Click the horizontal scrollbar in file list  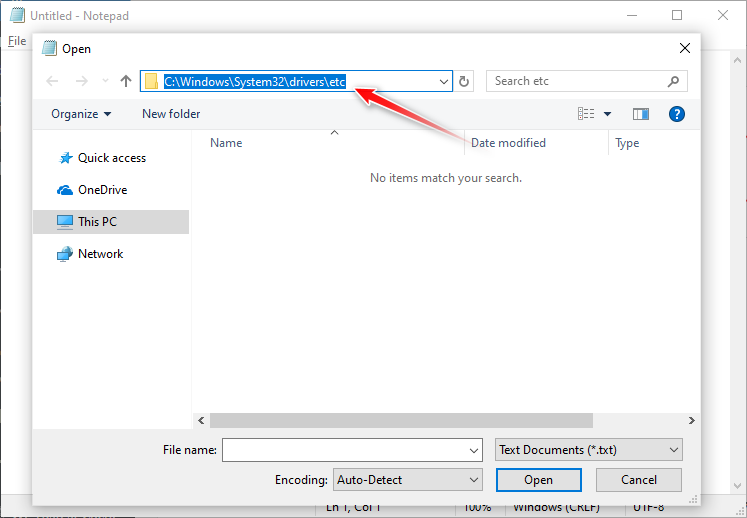point(400,421)
